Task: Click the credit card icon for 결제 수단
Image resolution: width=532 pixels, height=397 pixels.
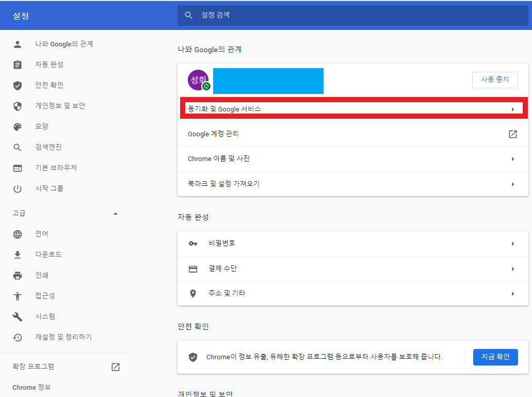Action: 193,269
